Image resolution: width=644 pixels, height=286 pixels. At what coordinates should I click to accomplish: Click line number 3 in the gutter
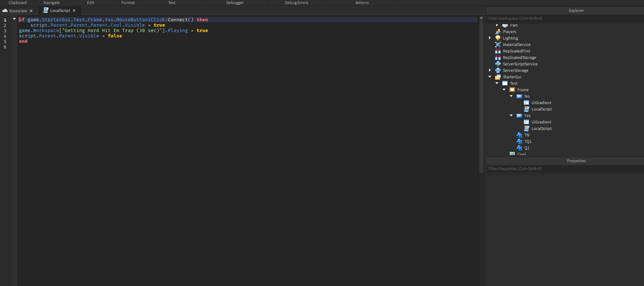coord(5,31)
